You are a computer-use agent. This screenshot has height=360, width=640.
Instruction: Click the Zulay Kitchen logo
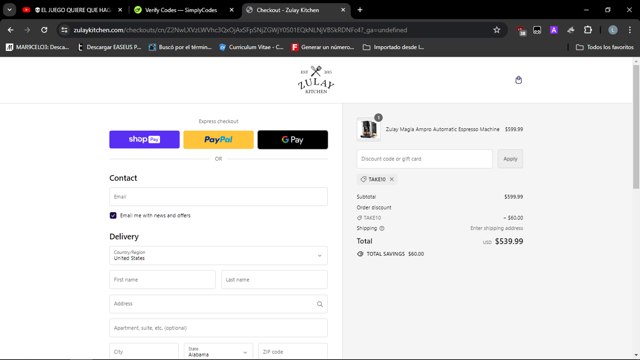tap(316, 80)
